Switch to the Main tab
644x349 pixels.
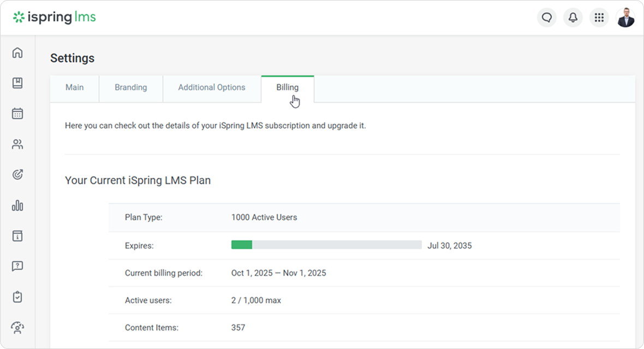pyautogui.click(x=75, y=87)
